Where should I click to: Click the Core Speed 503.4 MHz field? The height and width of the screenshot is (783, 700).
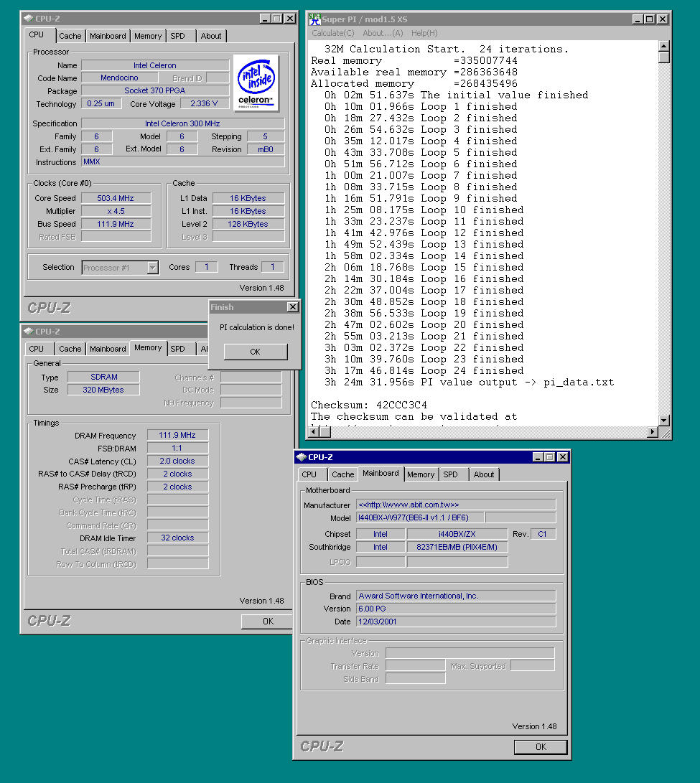coord(116,198)
